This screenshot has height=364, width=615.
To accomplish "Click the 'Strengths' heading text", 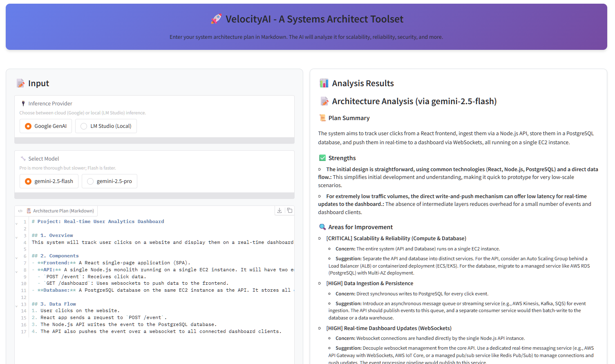I will click(x=342, y=158).
